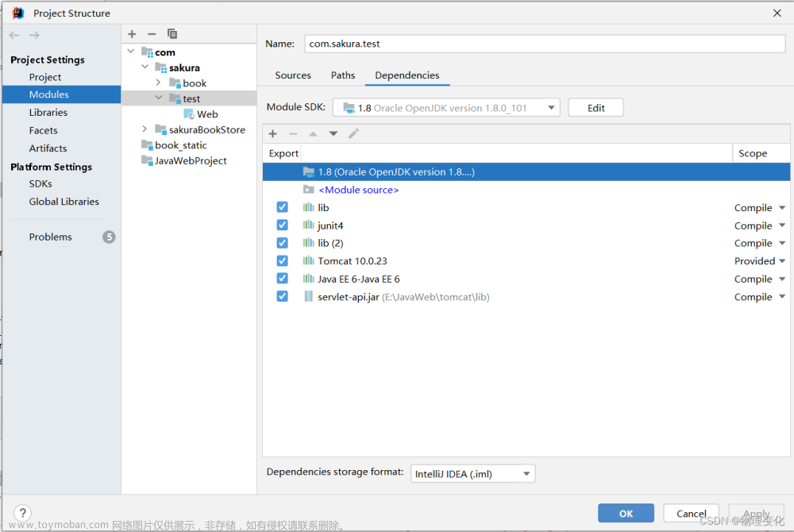Toggle export checkbox for servlet-api.jar
The height and width of the screenshot is (532, 794).
click(282, 296)
